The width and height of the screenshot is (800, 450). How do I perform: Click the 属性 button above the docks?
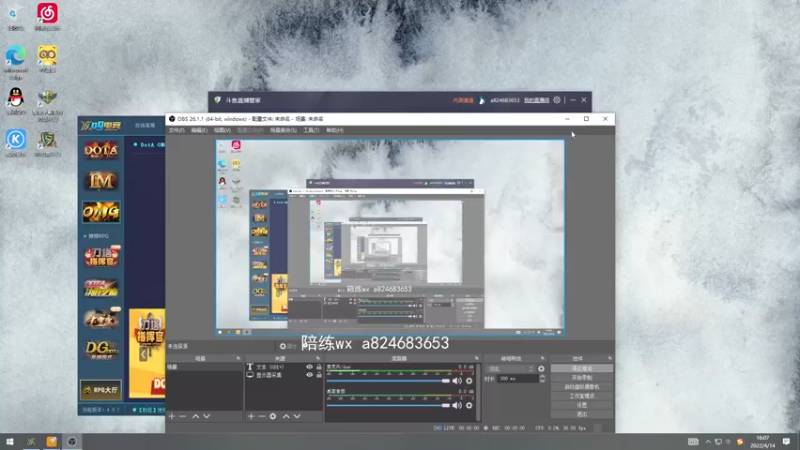(x=288, y=346)
